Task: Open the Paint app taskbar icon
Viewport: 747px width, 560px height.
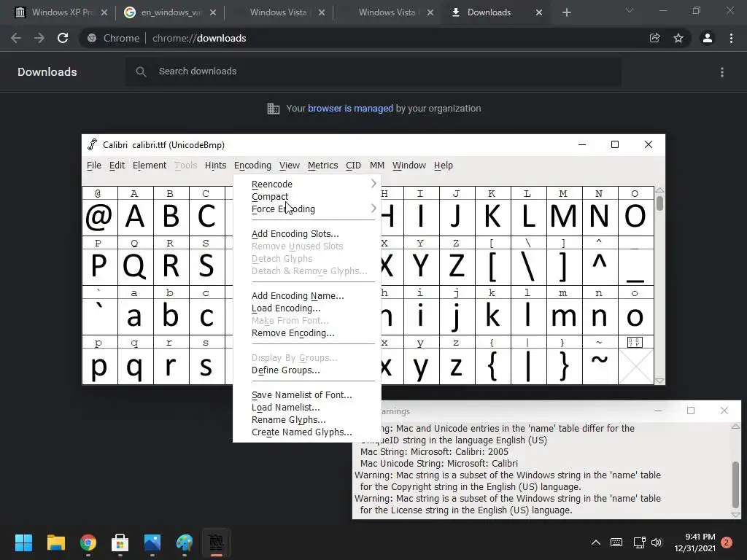Action: (185, 542)
